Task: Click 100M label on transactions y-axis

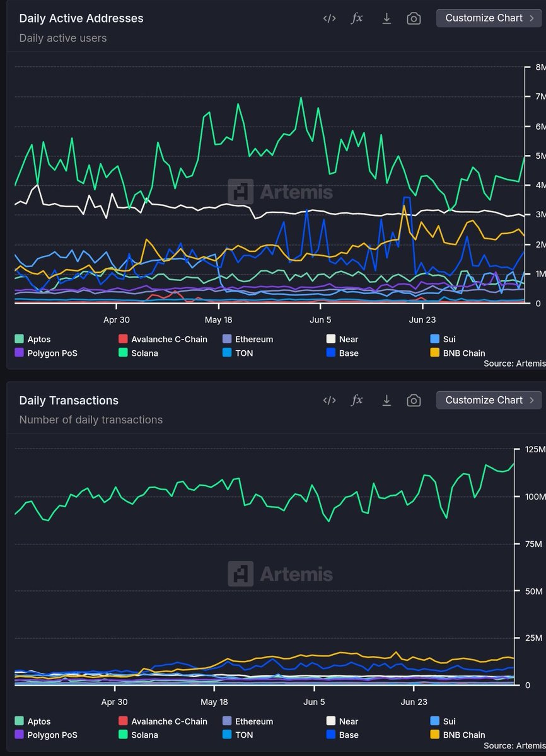Action: tap(535, 496)
